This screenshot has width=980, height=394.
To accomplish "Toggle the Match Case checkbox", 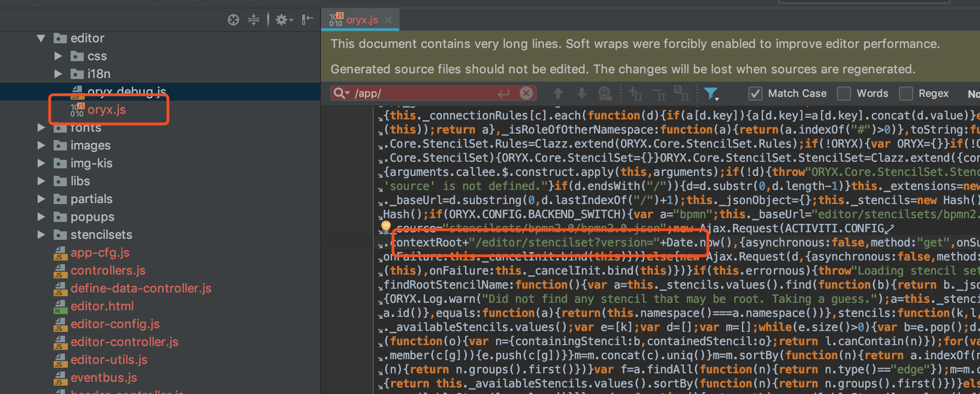I will tap(755, 94).
